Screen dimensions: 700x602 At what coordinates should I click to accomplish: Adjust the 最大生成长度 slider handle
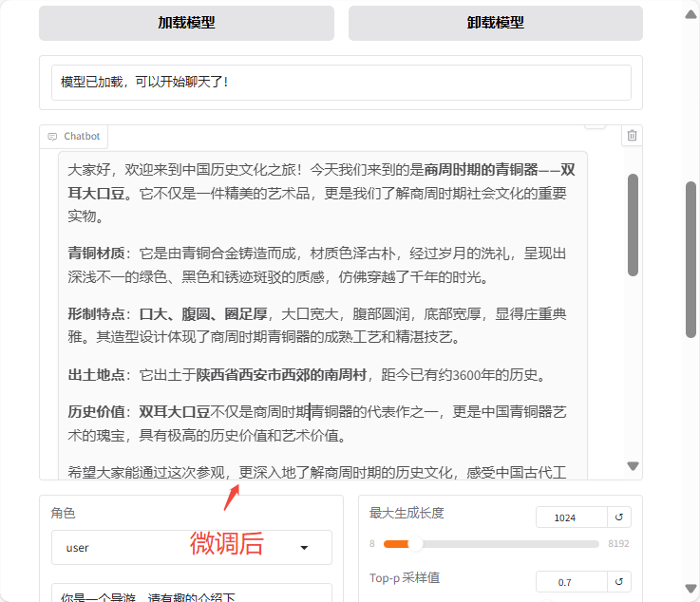415,544
